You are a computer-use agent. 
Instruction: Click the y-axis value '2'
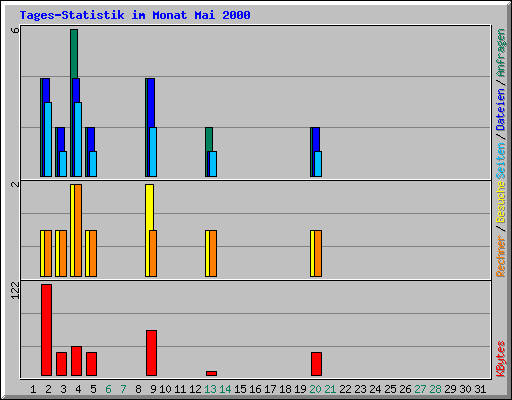[15, 184]
